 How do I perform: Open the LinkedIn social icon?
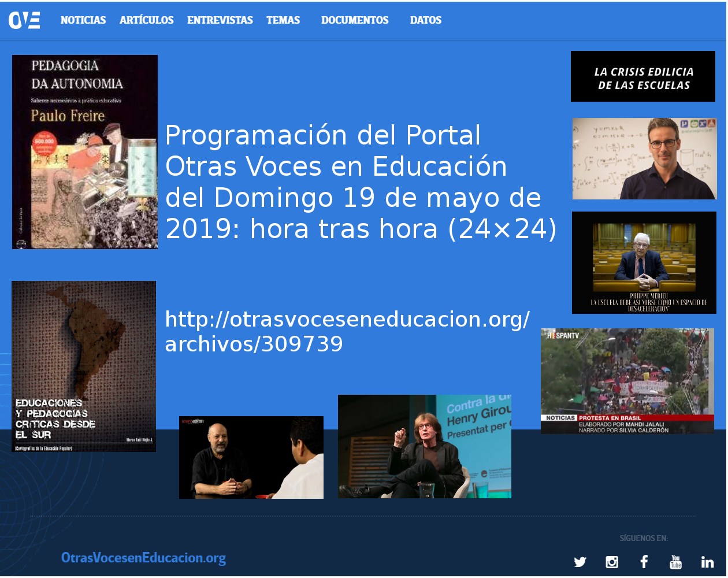pos(707,562)
